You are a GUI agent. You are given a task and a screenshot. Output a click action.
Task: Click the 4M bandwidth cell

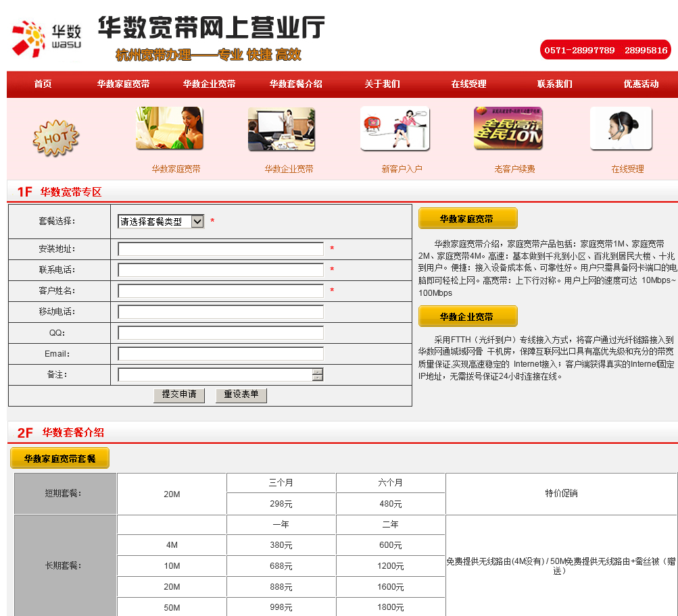click(172, 545)
